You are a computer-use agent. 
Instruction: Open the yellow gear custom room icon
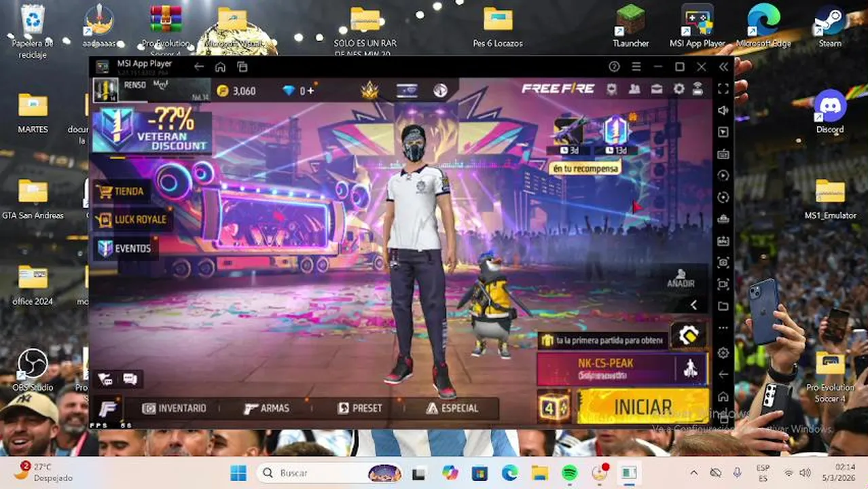689,335
